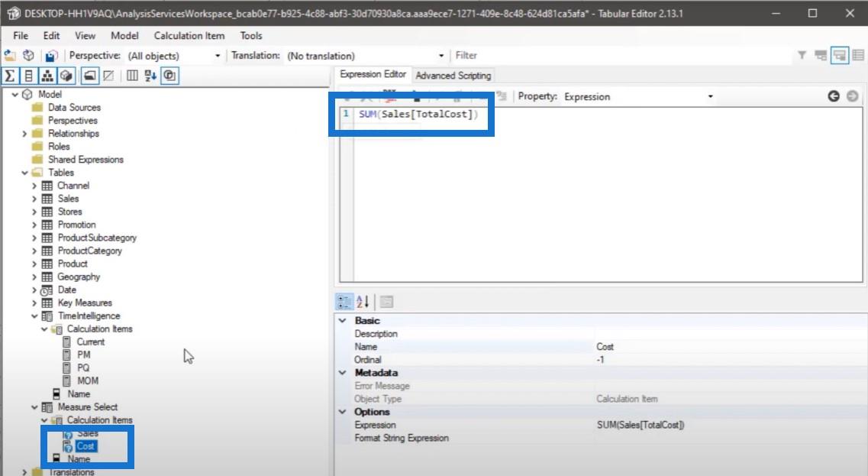Collapse the Options property category

click(x=343, y=412)
